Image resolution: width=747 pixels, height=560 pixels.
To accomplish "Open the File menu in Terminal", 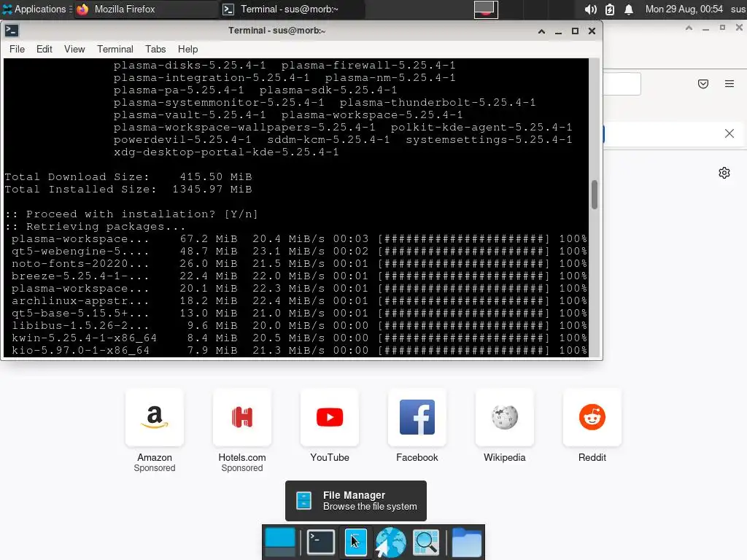I will tap(18, 49).
